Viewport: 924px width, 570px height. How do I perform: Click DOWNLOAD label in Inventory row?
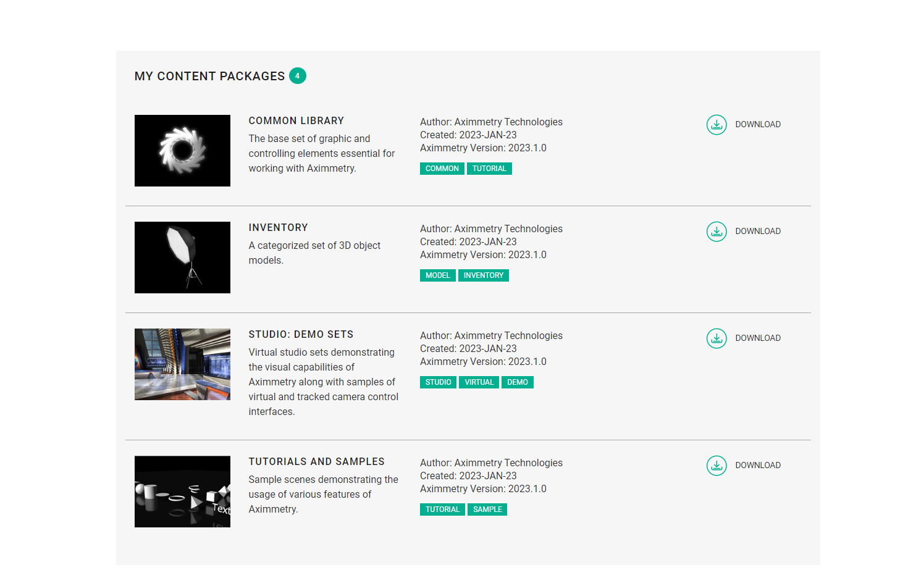758,231
